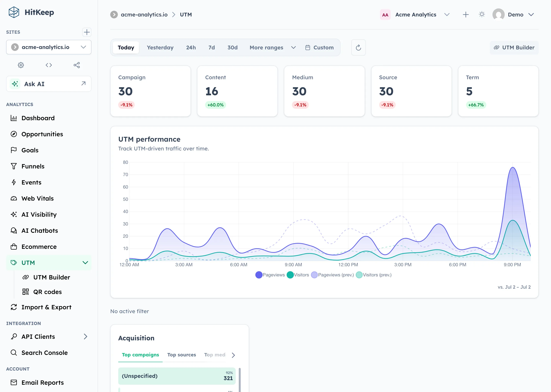Toggle Visitors series in chart legend
Image resolution: width=551 pixels, height=392 pixels.
click(x=298, y=275)
